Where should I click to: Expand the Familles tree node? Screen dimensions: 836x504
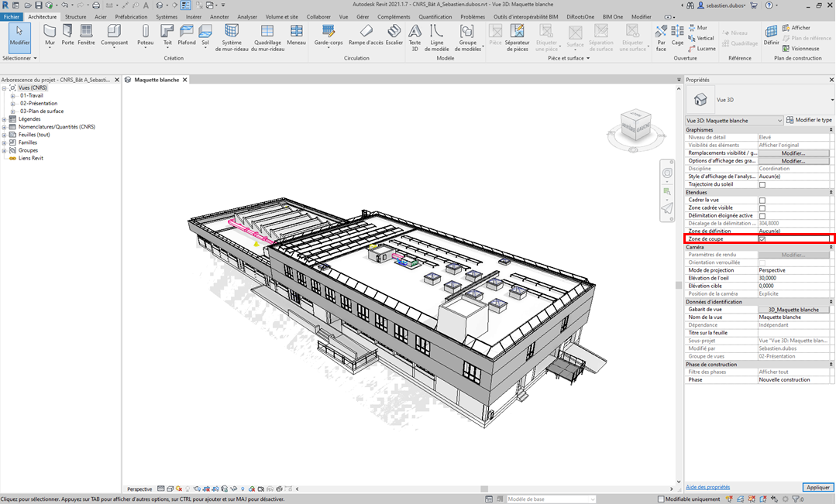[x=5, y=142]
